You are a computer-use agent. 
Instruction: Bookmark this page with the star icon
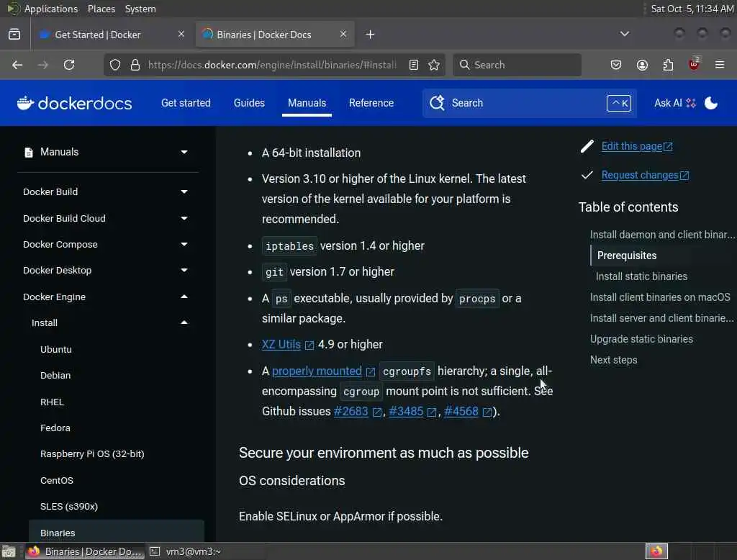[434, 65]
